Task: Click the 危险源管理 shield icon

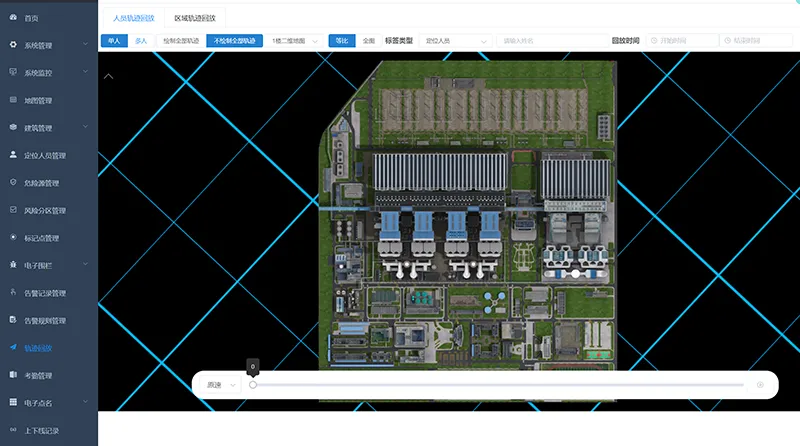Action: [13, 182]
